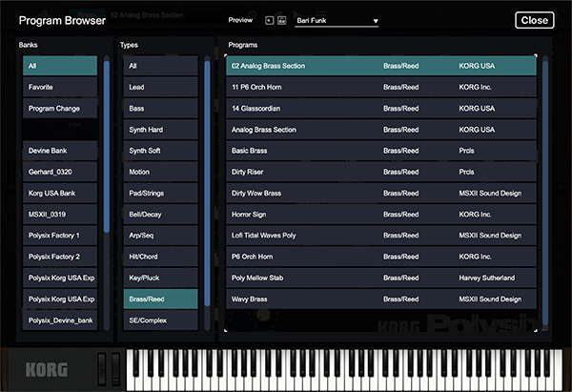Image resolution: width=572 pixels, height=392 pixels.
Task: Filter programs by Synth Hard
Action: click(160, 129)
